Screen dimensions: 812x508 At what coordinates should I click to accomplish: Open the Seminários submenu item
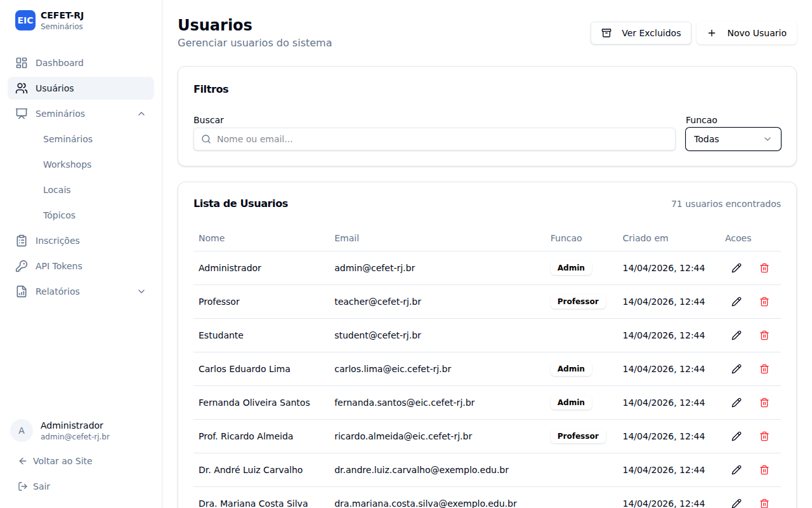pyautogui.click(x=68, y=139)
